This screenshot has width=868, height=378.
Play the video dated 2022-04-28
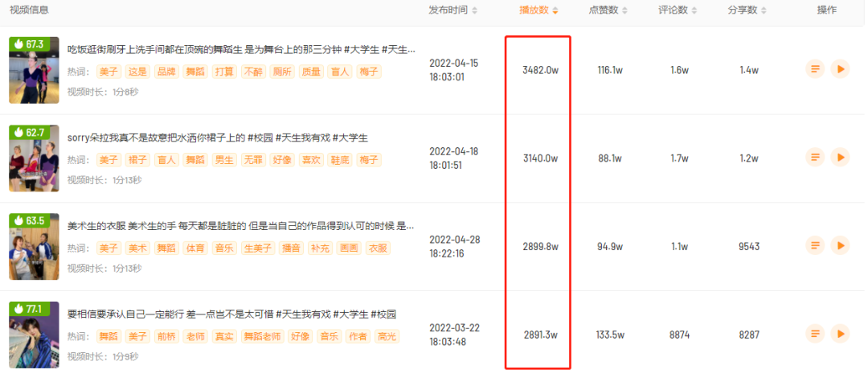pyautogui.click(x=839, y=245)
